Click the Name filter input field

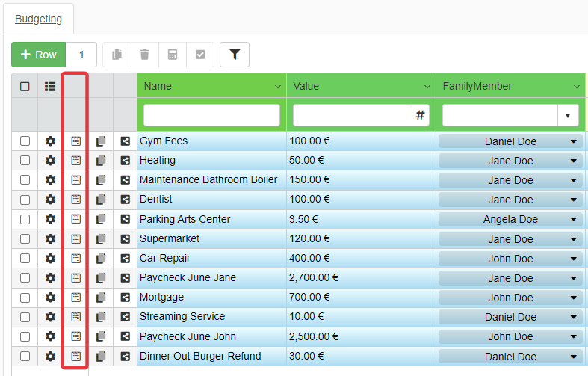[211, 115]
